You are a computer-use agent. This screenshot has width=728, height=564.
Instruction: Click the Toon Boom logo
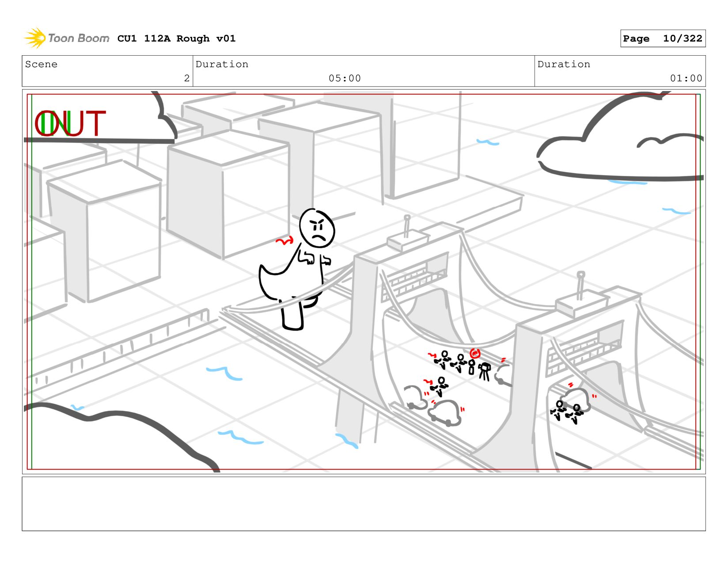66,38
